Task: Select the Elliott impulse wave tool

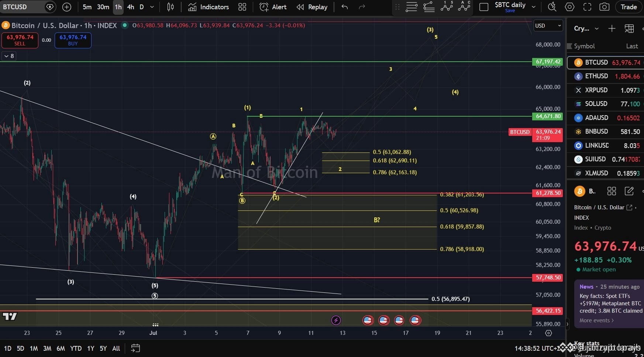Action: pos(447,6)
